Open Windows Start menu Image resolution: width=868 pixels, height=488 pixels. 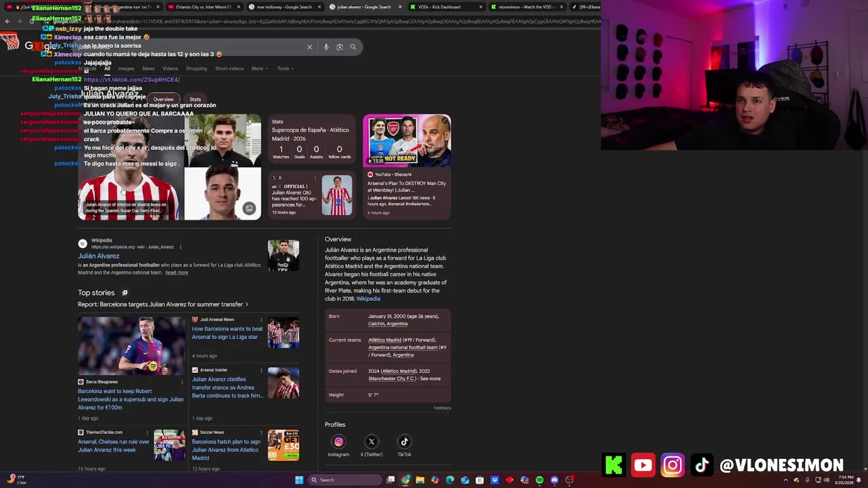298,480
